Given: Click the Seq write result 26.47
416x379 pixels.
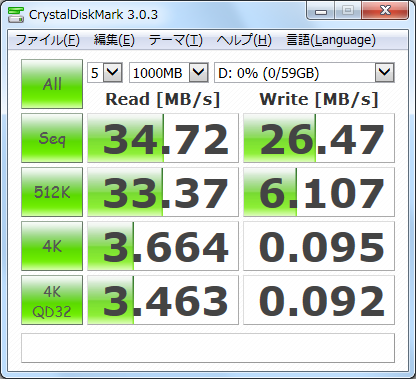Looking at the screenshot, I should pos(319,138).
